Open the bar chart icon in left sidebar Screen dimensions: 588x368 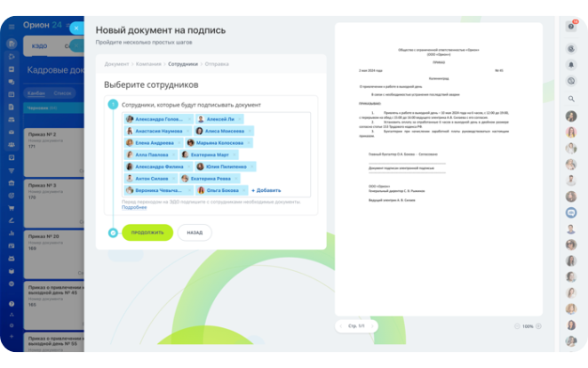coord(12,233)
